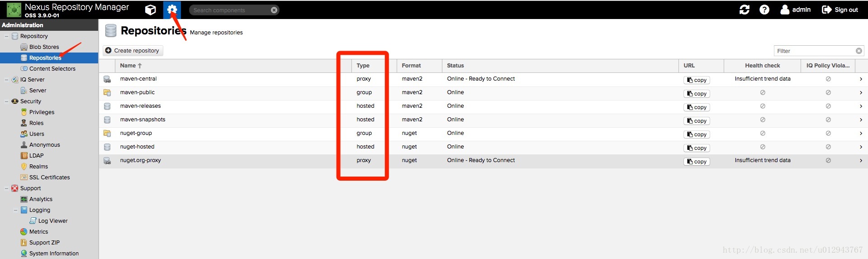This screenshot has width=868, height=259.
Task: Collapse the Logging tree node
Action: pos(15,210)
